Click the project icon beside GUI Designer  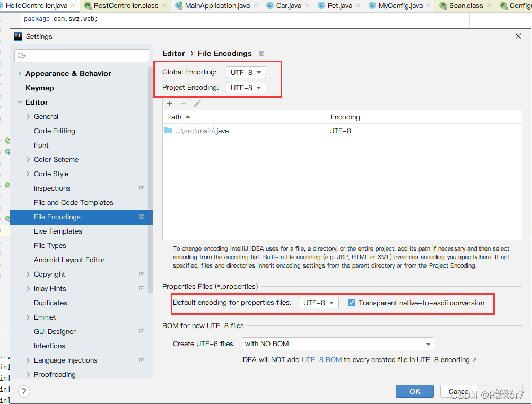click(x=142, y=331)
